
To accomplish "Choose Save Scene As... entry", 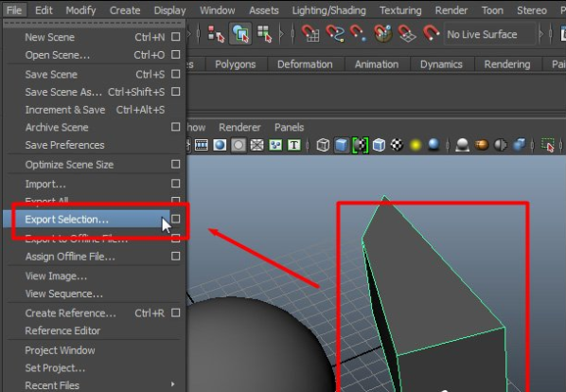I will pos(95,92).
